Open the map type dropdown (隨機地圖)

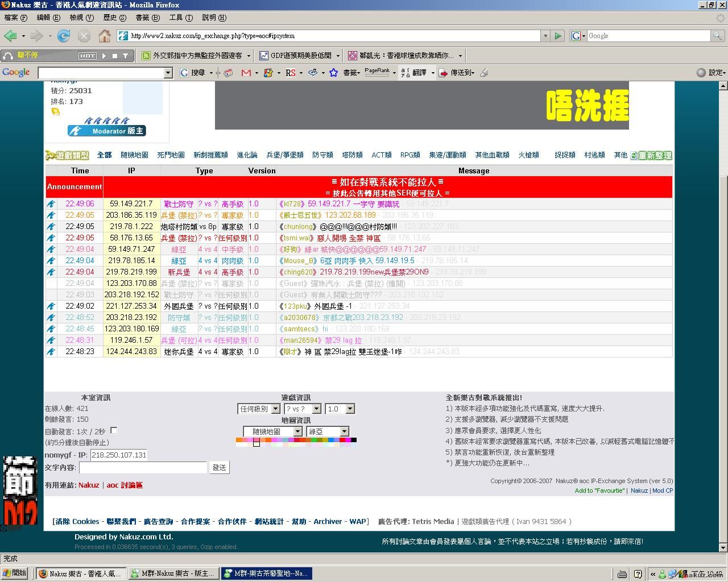pos(297,431)
